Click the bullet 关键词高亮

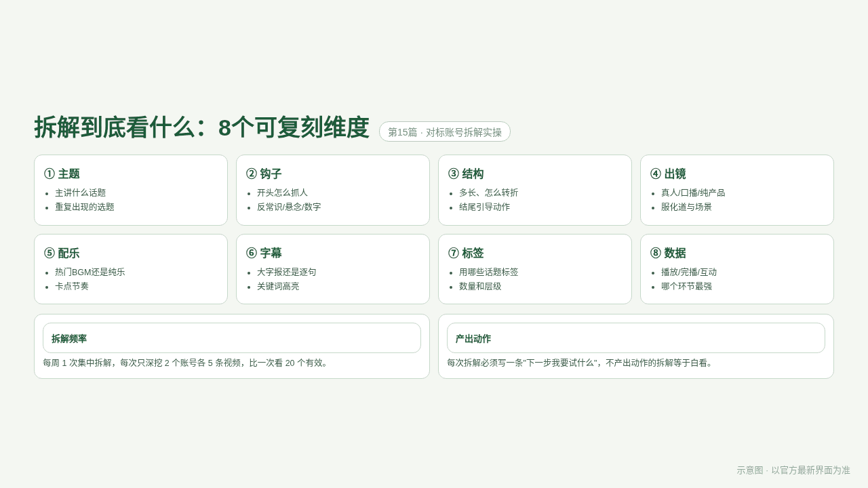pos(278,286)
